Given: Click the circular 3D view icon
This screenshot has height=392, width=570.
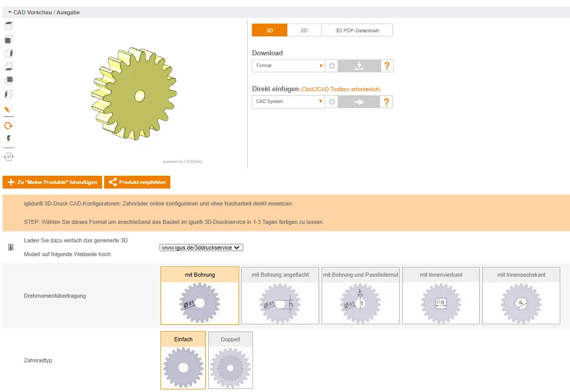Looking at the screenshot, I should point(9,156).
